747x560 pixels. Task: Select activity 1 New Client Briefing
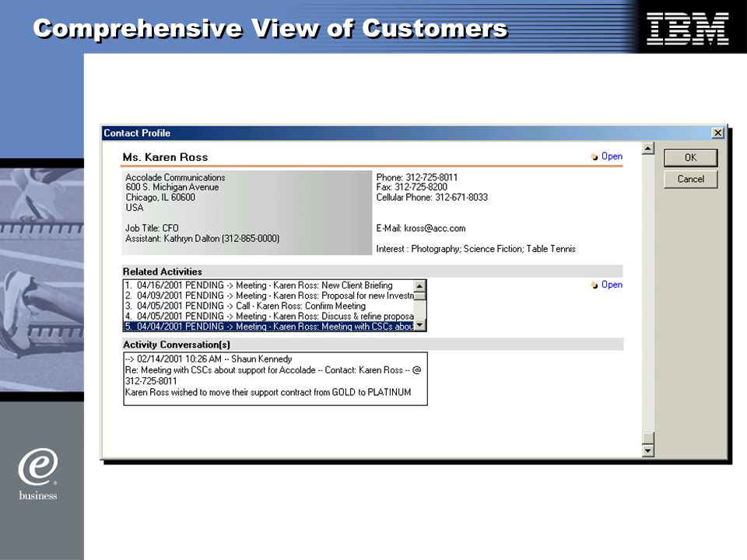[x=268, y=285]
